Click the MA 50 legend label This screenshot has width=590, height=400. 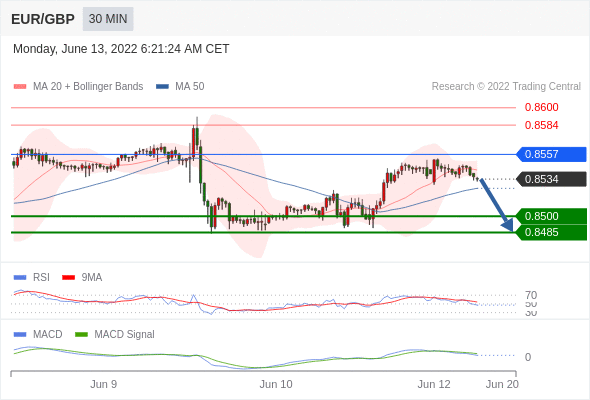pos(190,87)
